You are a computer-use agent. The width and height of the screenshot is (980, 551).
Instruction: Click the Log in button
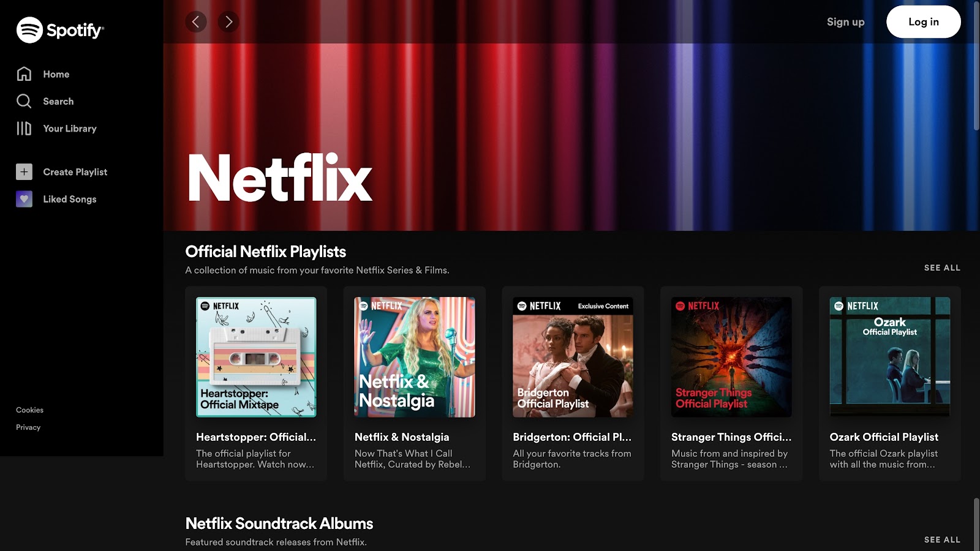[x=924, y=22]
